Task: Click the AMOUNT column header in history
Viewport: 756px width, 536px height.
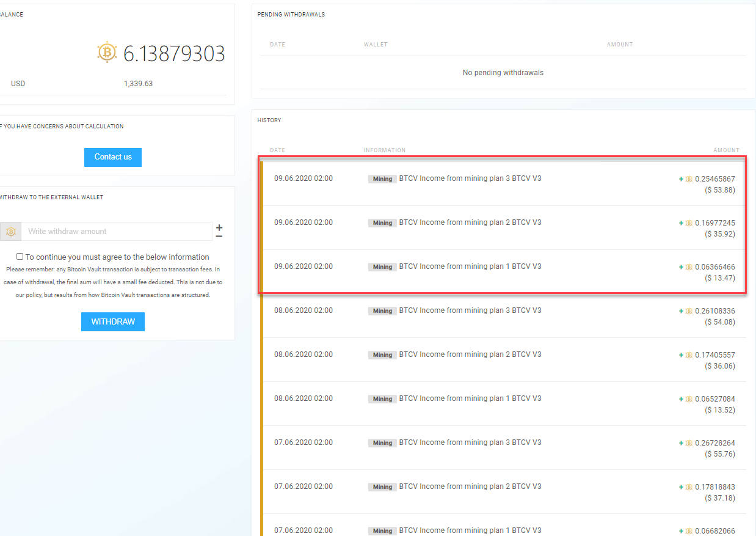Action: [x=727, y=150]
